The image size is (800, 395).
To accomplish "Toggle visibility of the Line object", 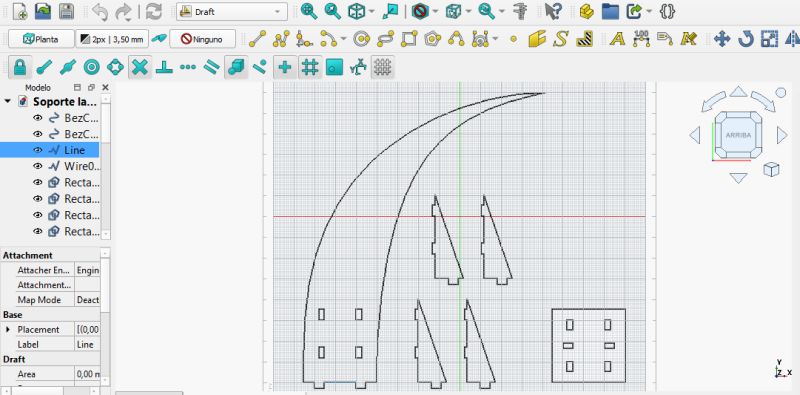I will click(x=37, y=150).
